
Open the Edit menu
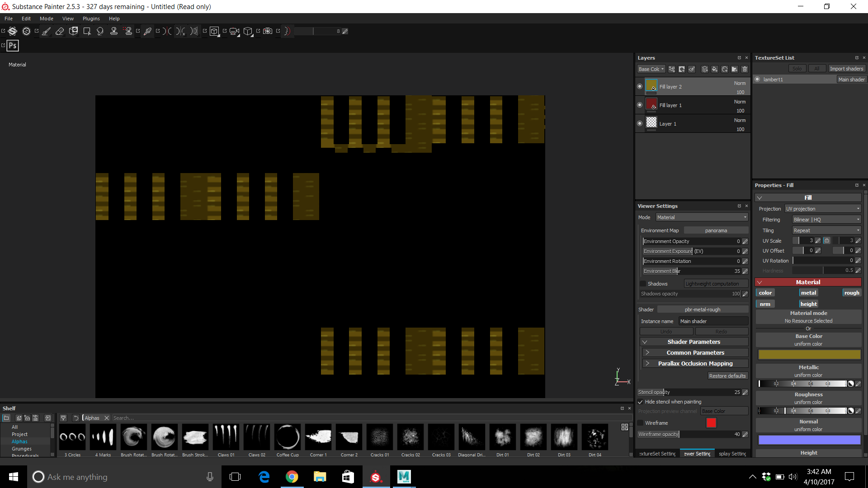tap(26, 19)
